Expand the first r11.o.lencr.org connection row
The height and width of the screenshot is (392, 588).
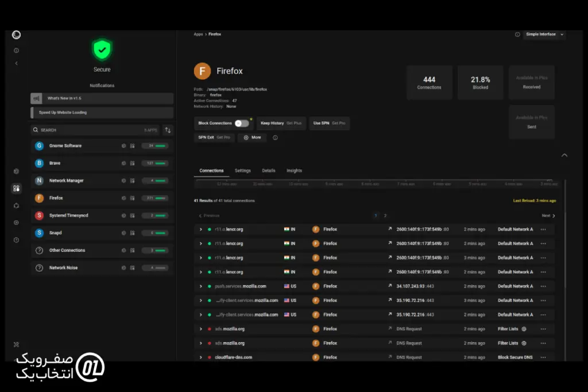(x=200, y=230)
